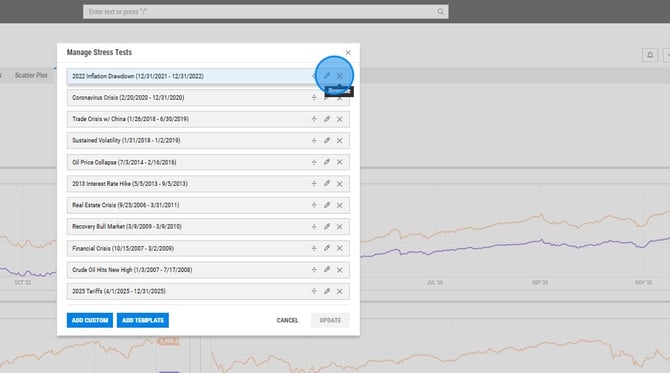Select the 2025 Tariffs row text
The image size is (670, 373).
(x=119, y=291)
